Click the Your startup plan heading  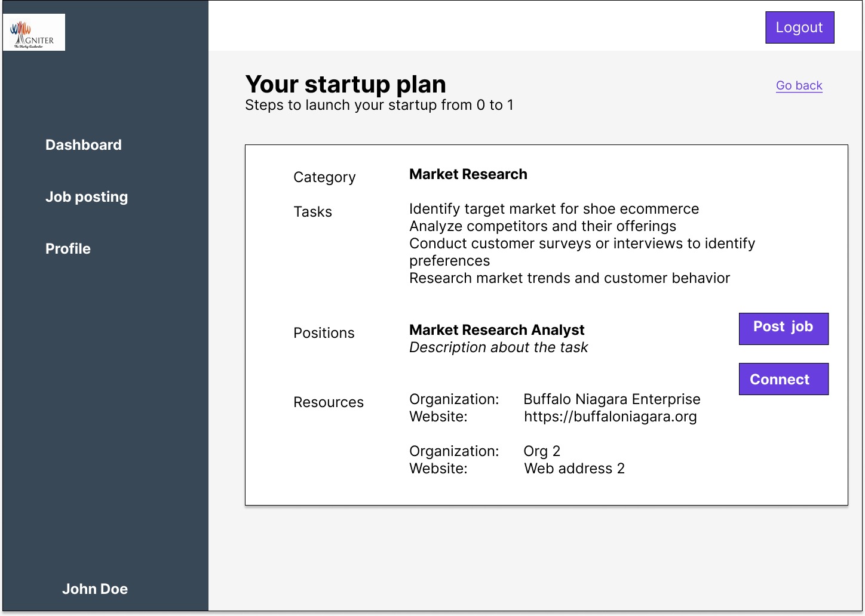click(345, 85)
